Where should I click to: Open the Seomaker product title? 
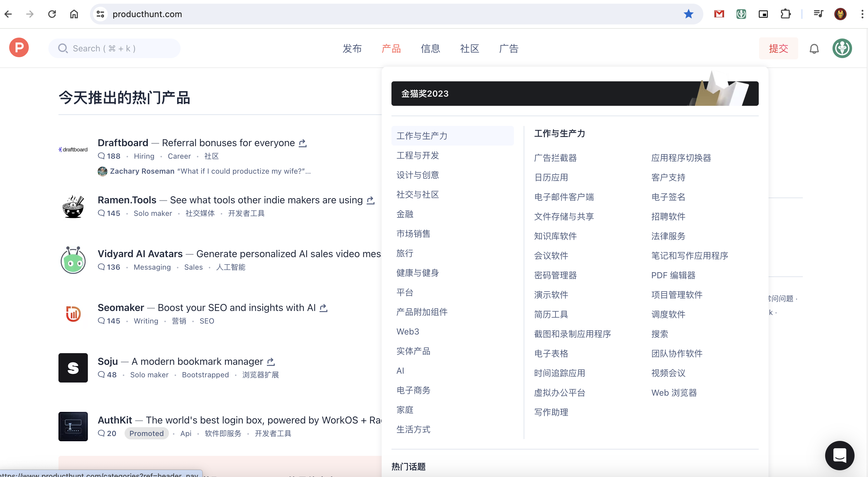click(121, 308)
